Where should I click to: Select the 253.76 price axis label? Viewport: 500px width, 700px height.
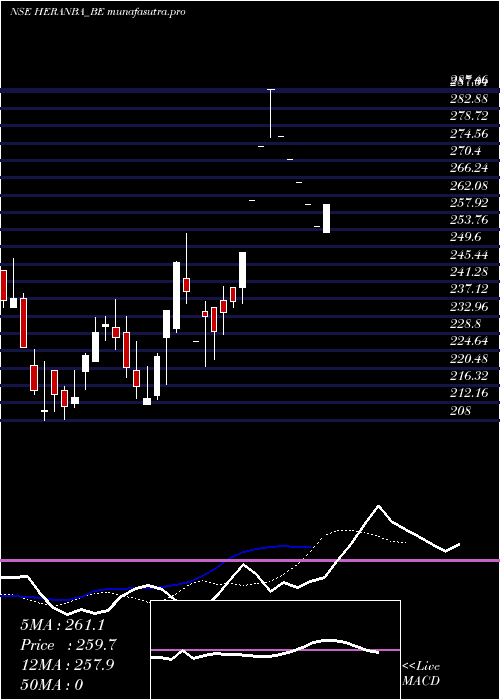(469, 220)
